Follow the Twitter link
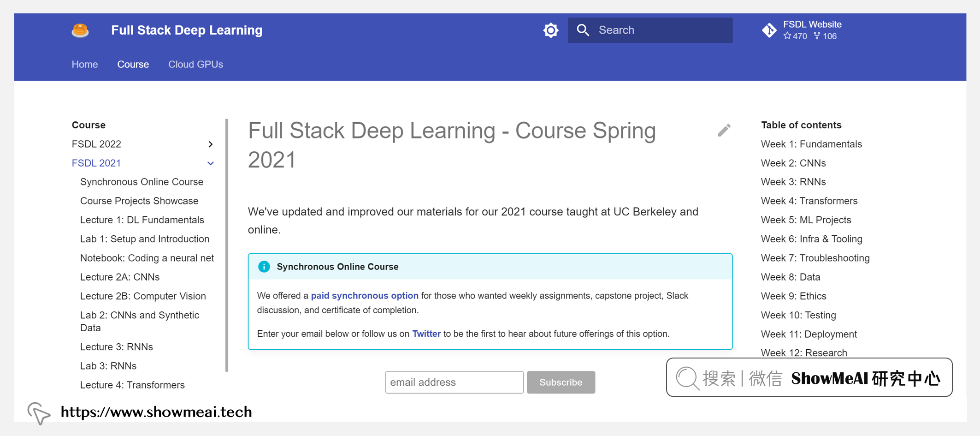980x436 pixels. click(426, 334)
